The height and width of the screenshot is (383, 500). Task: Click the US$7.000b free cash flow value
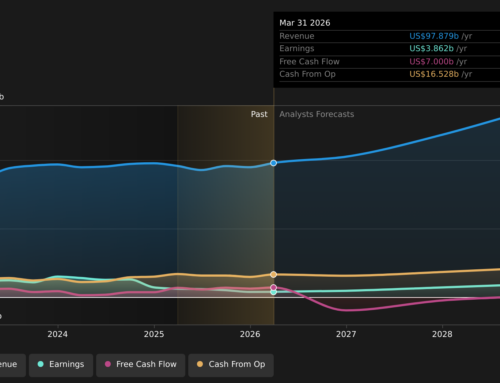click(431, 62)
